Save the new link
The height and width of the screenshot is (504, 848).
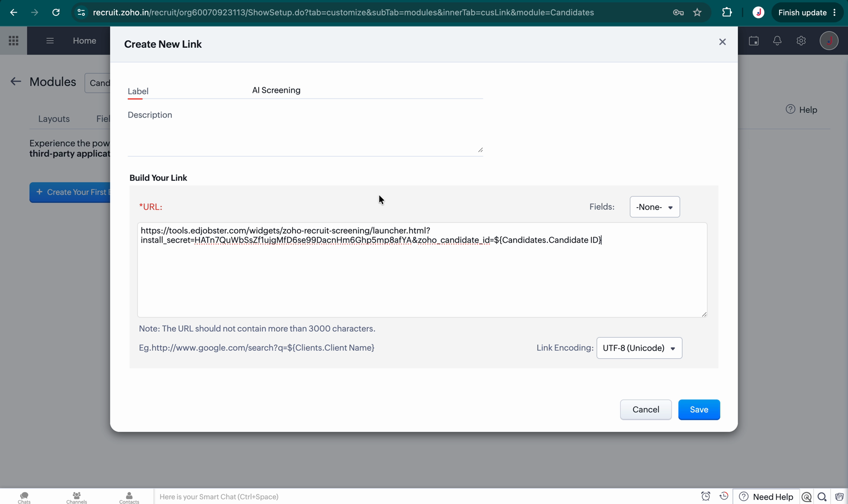coord(699,410)
